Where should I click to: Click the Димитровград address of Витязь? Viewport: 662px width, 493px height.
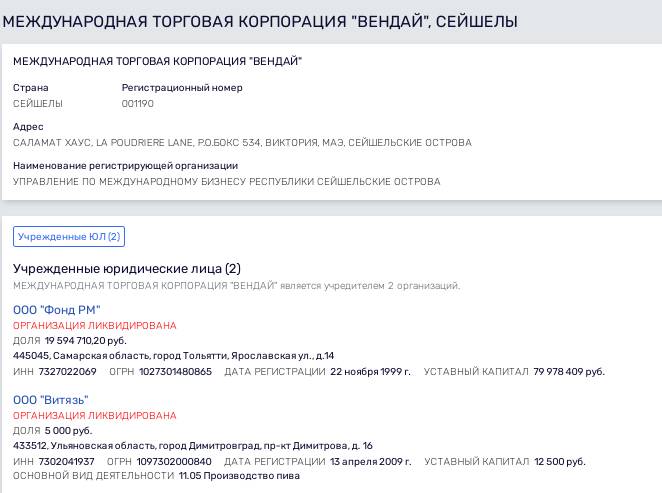pyautogui.click(x=192, y=445)
